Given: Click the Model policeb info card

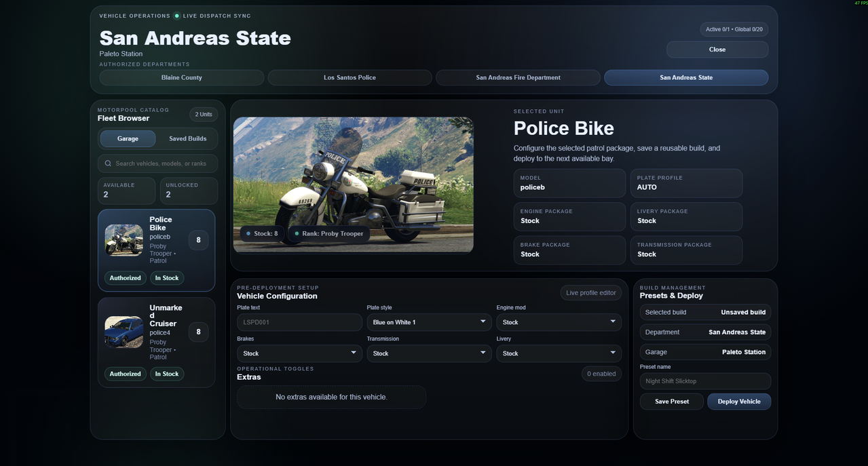Looking at the screenshot, I should [569, 183].
